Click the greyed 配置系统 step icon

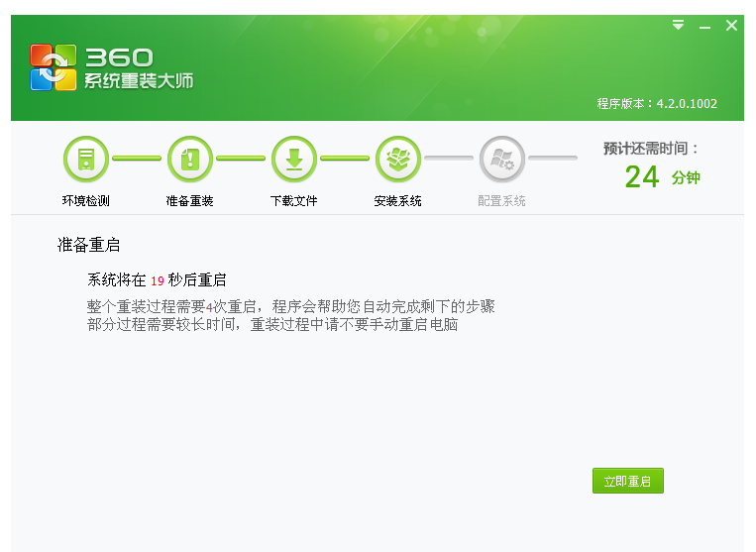coord(501,159)
